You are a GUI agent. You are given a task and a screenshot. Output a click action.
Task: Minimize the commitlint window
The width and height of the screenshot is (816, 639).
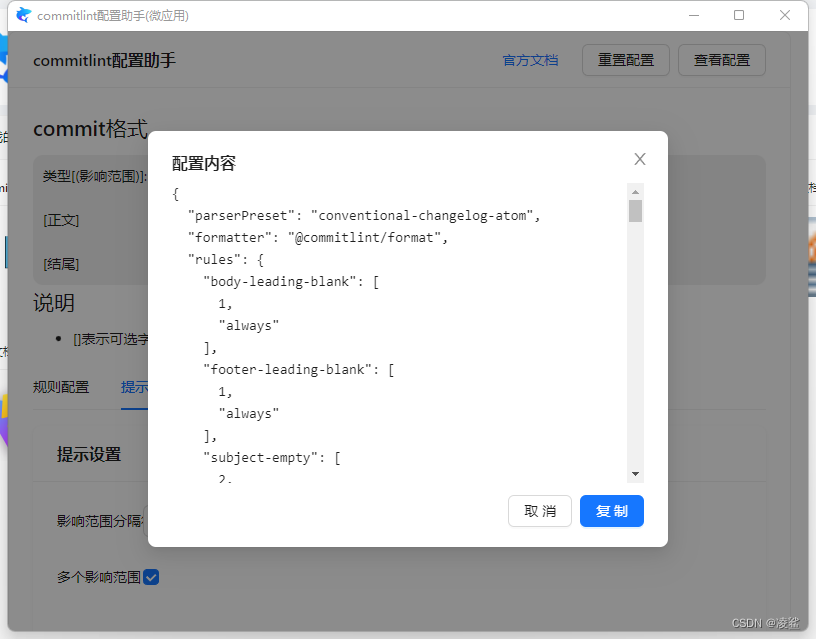(693, 15)
